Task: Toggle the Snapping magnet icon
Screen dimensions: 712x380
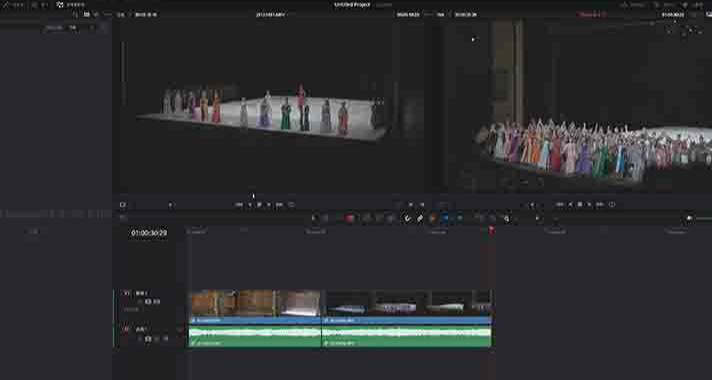Action: 407,218
